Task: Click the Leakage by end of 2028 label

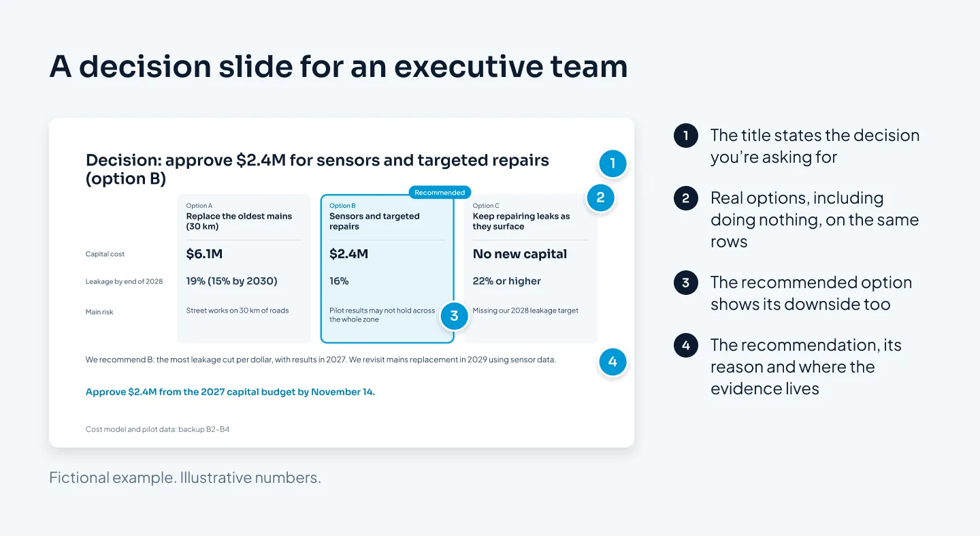Action: click(x=124, y=281)
